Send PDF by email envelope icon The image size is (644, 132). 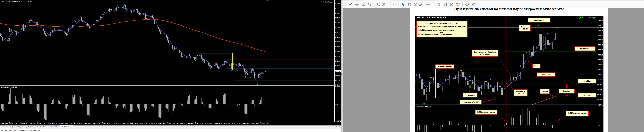tap(363, 4)
